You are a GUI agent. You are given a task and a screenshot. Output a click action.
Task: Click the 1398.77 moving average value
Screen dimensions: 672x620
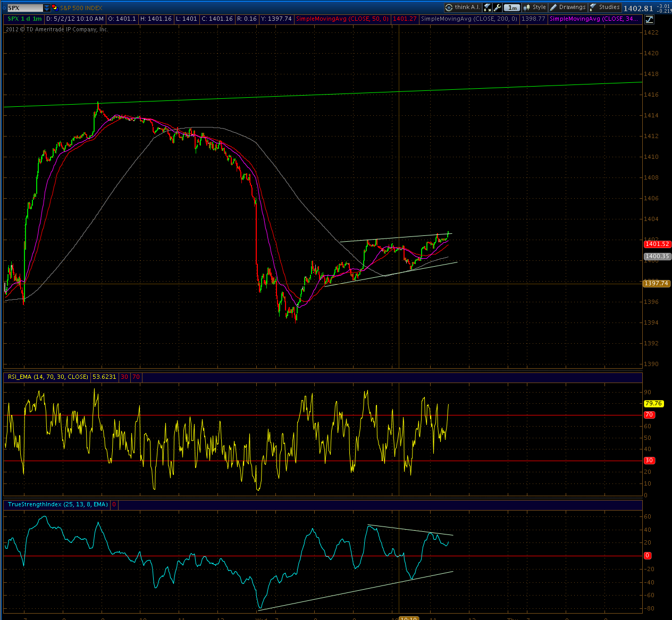coord(533,19)
